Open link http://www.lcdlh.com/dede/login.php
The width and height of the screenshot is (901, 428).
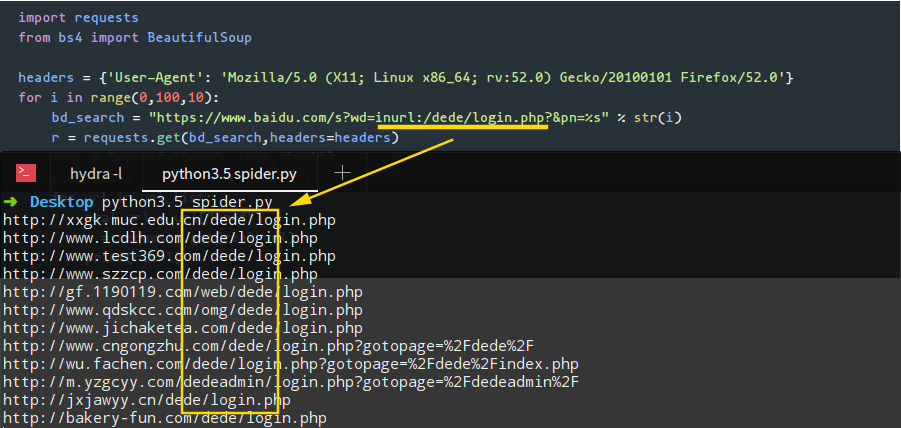[x=160, y=238]
